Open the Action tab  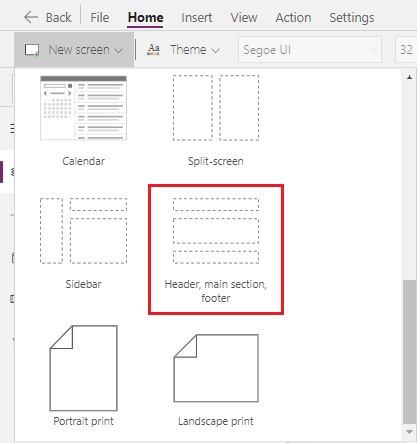coord(293,17)
